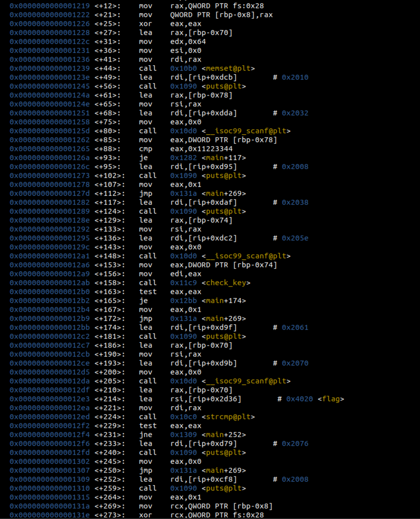
Task: Select call target 0x10b0
Action: [x=183, y=68]
